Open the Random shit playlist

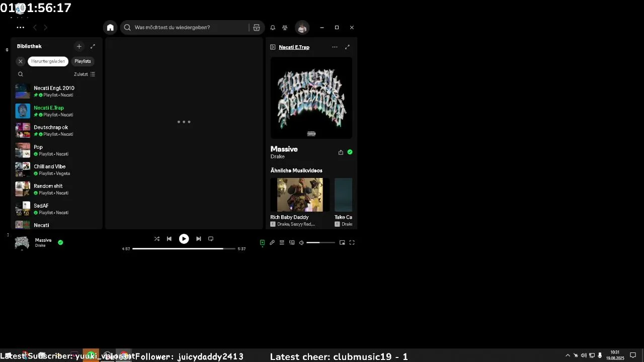tap(56, 189)
